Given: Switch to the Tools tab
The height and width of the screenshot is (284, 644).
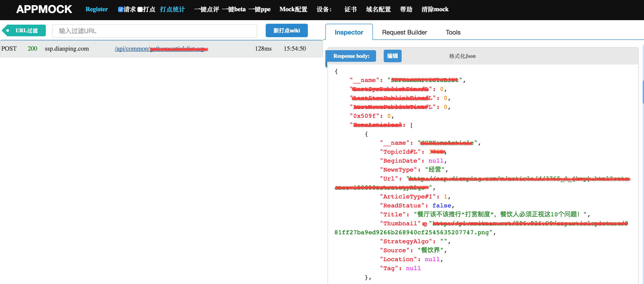Looking at the screenshot, I should coord(453,32).
